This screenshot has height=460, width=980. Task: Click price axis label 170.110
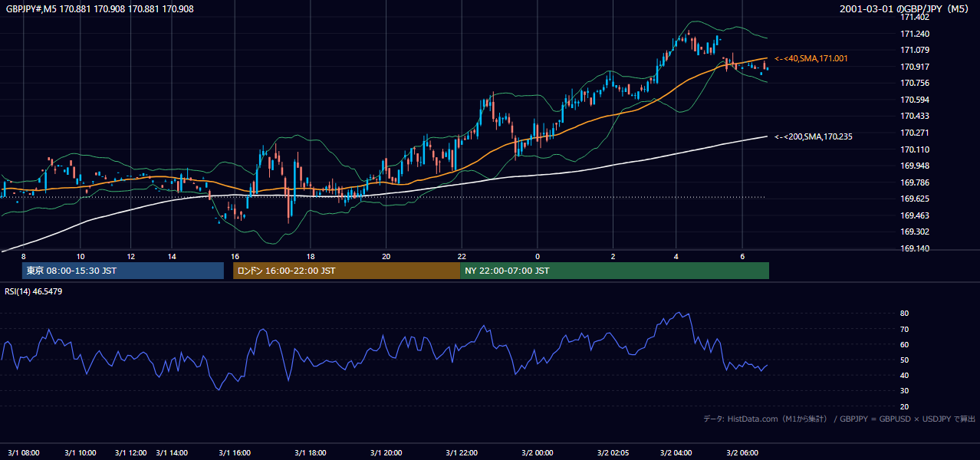[x=914, y=149]
